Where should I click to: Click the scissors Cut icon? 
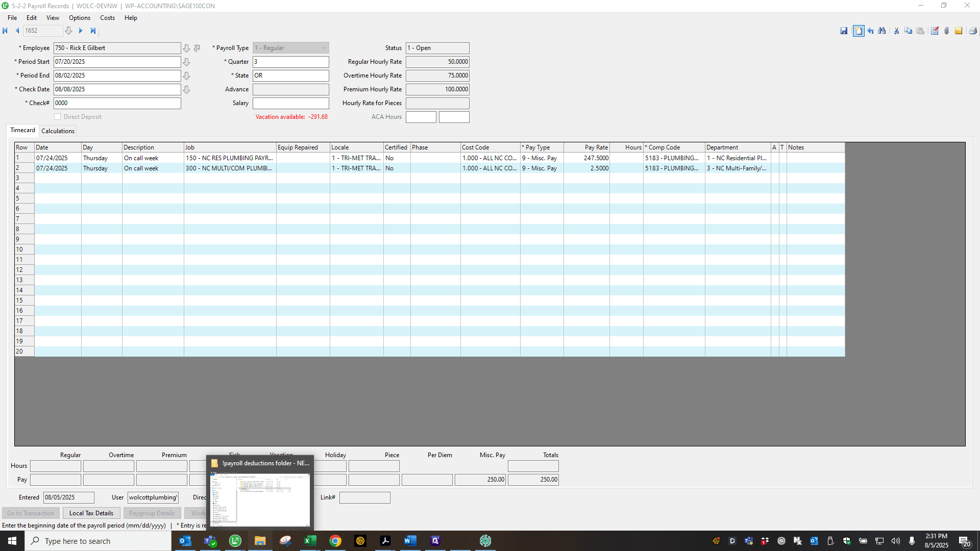(x=897, y=31)
